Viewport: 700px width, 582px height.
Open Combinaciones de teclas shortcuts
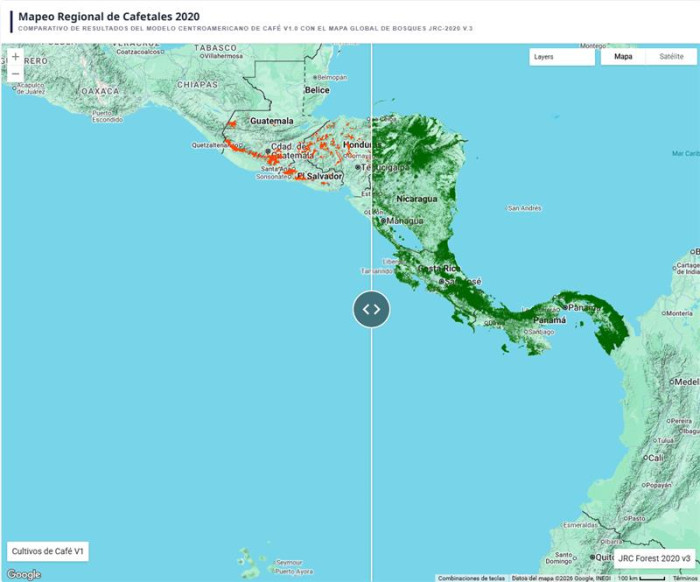point(472,578)
